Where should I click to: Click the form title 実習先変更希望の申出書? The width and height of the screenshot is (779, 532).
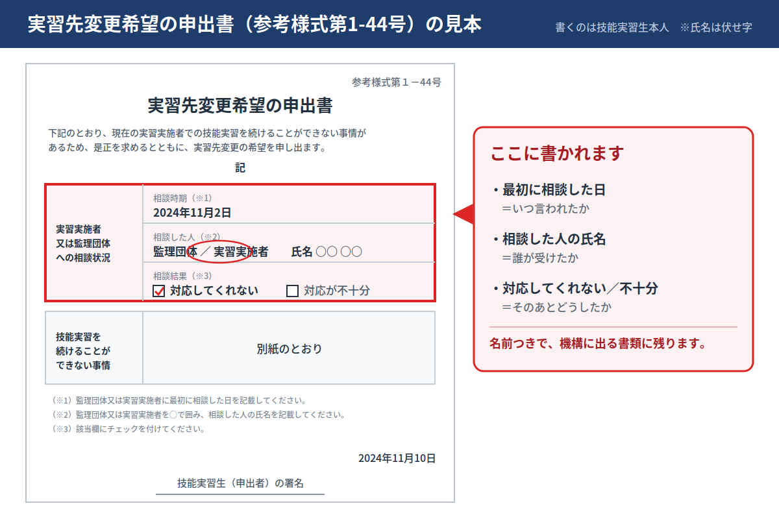click(x=240, y=105)
